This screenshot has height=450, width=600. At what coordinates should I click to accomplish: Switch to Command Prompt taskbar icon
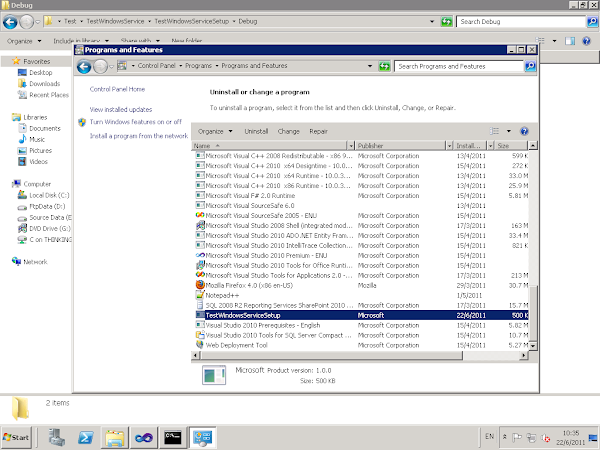pos(173,437)
